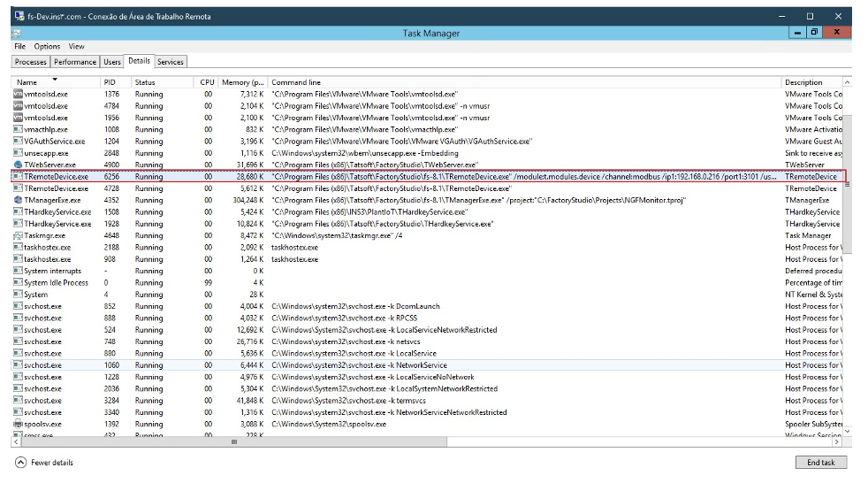Open the Options menu
The width and height of the screenshot is (868, 483).
[x=47, y=47]
